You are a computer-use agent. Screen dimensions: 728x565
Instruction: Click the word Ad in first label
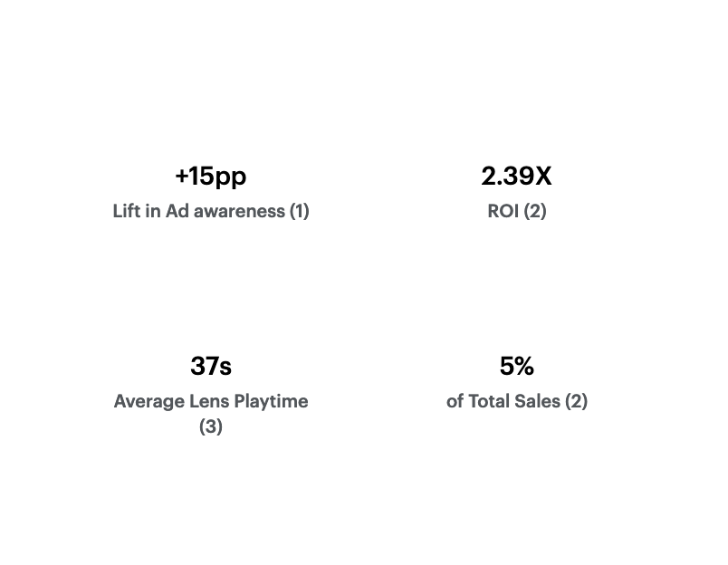[x=177, y=211]
